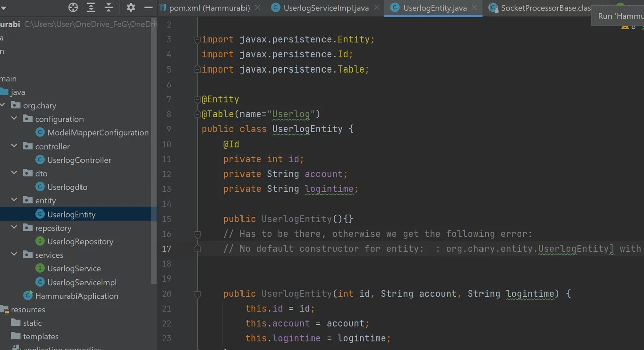Viewport: 644px width, 350px height.
Task: Click the Collapse All icon in project toolbar
Action: click(x=109, y=7)
